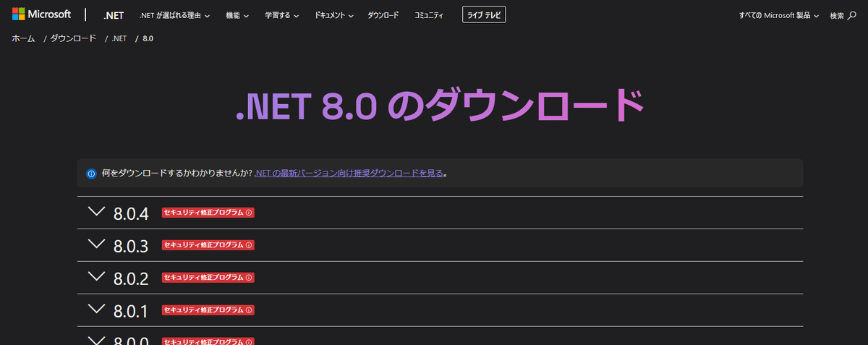Expand the ドキュメント dropdown menu
The image size is (868, 345).
click(x=334, y=15)
